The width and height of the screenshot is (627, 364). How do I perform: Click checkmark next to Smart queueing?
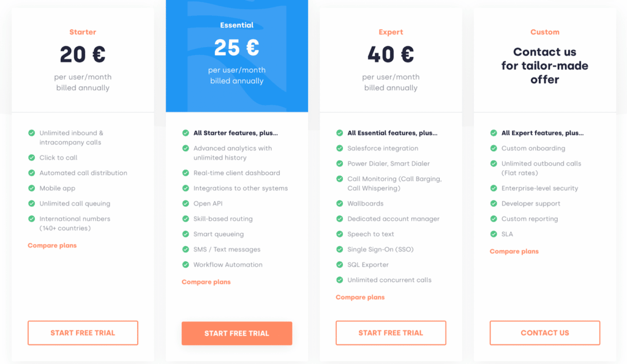pyautogui.click(x=186, y=234)
